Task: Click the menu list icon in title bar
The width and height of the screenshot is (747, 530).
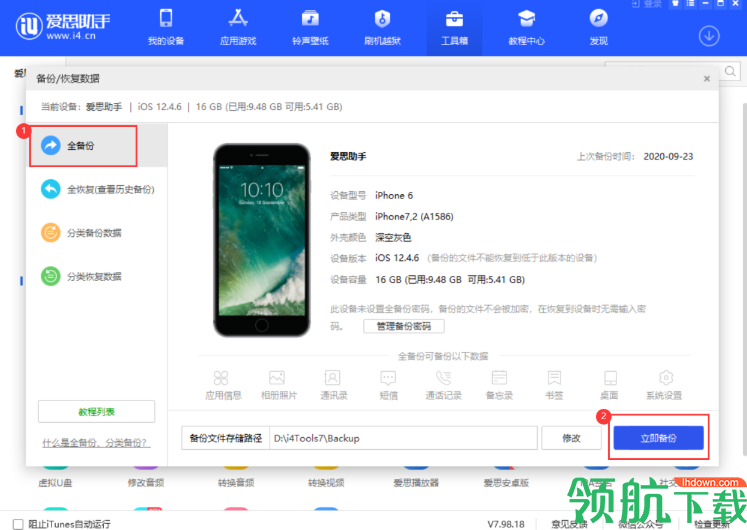Action: click(690, 3)
